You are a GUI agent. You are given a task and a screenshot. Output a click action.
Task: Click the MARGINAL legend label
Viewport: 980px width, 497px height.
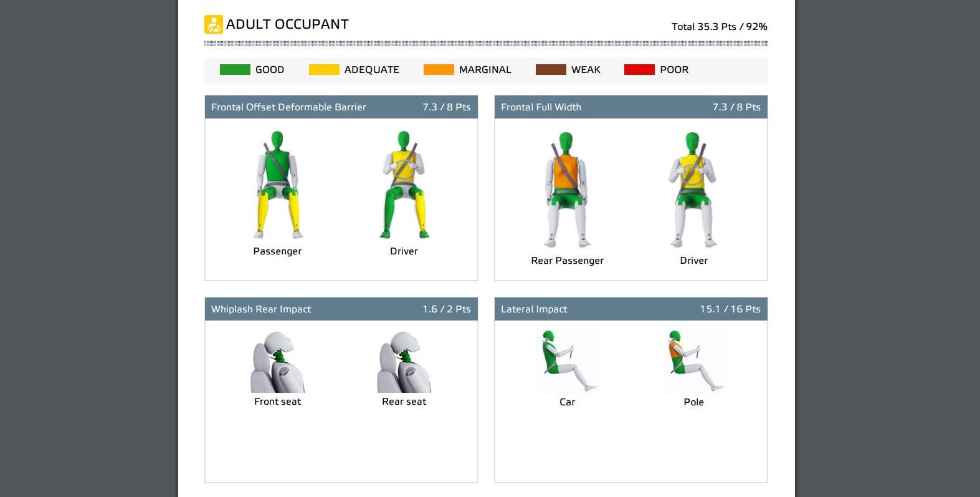485,70
